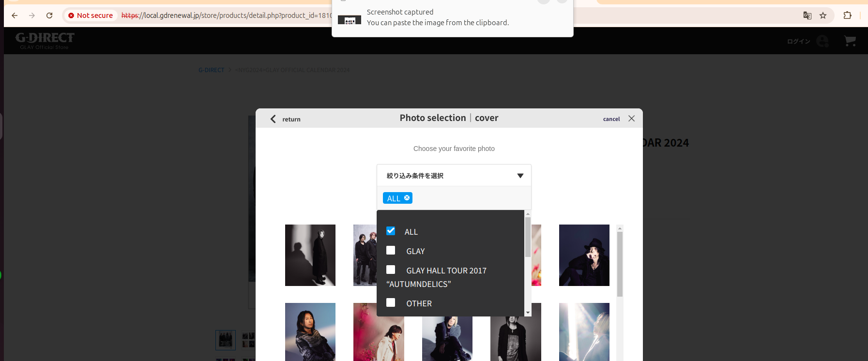This screenshot has height=361, width=868.
Task: Click the login user avatar icon
Action: [822, 41]
